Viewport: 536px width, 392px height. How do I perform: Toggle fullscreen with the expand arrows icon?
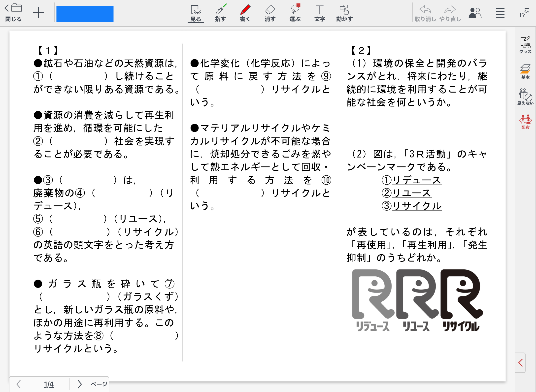pyautogui.click(x=525, y=13)
